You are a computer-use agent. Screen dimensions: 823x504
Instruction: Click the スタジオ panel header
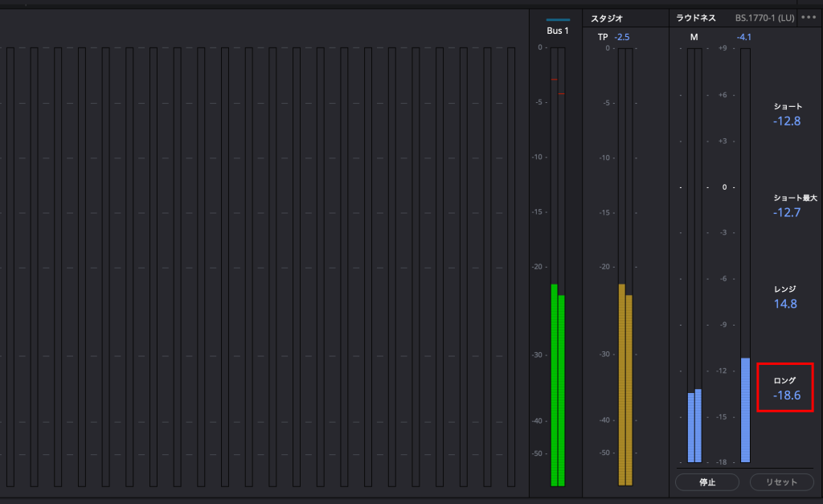pyautogui.click(x=607, y=18)
